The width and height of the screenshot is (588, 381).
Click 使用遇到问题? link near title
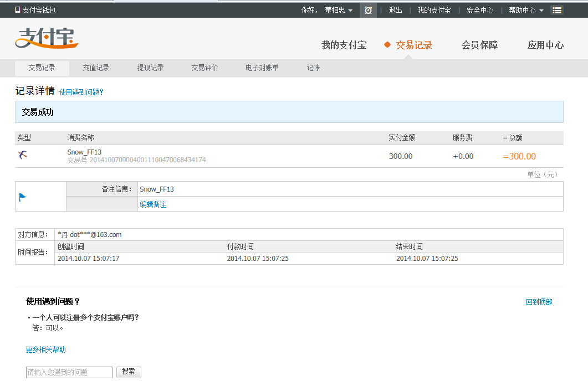pyautogui.click(x=81, y=92)
